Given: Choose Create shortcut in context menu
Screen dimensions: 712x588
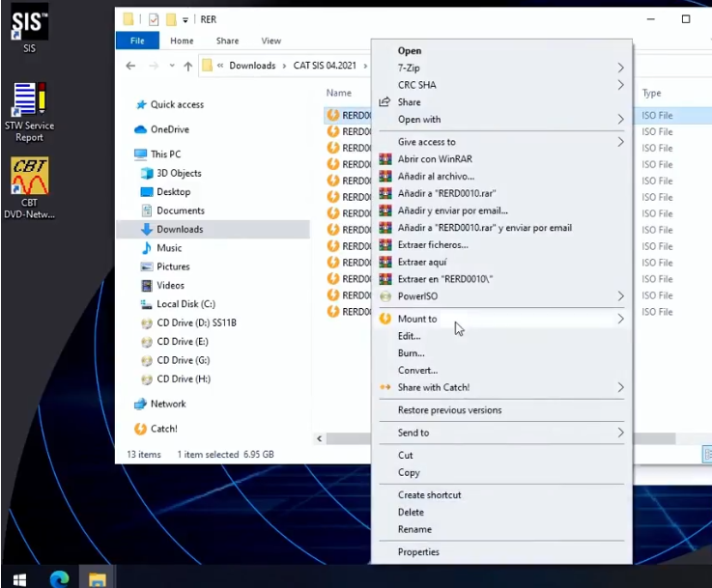Looking at the screenshot, I should click(429, 495).
